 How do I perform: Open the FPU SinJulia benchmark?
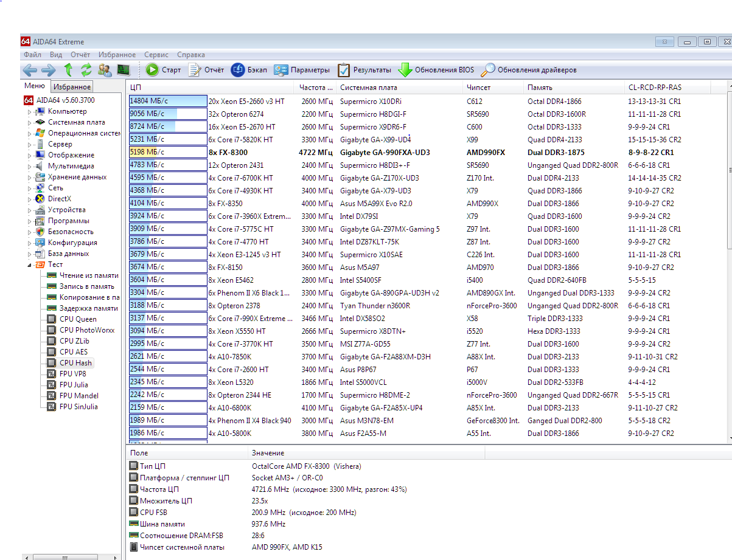pyautogui.click(x=78, y=407)
